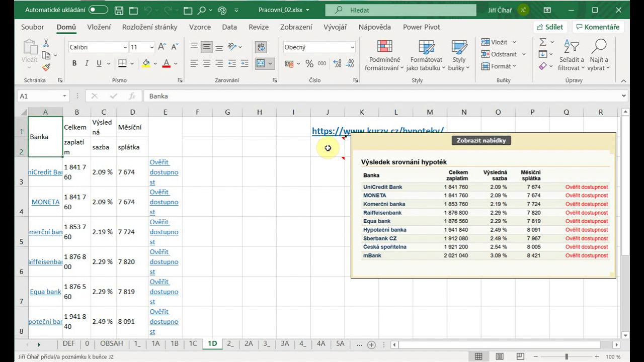Click the Increase Indent icon

[x=245, y=63]
